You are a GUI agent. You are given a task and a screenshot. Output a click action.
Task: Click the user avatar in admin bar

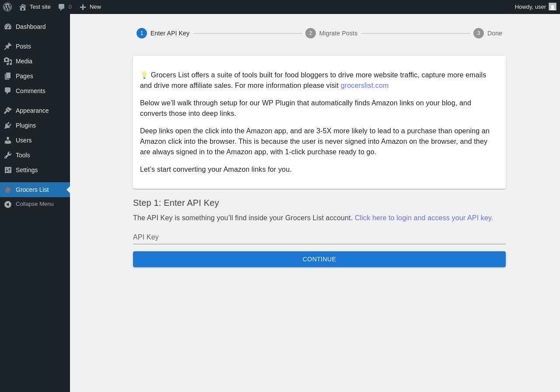coord(553,7)
